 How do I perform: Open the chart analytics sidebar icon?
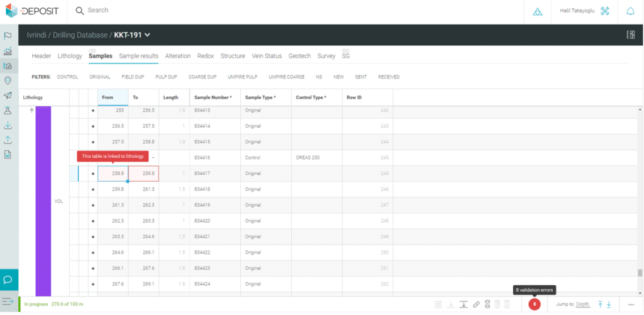pyautogui.click(x=8, y=51)
